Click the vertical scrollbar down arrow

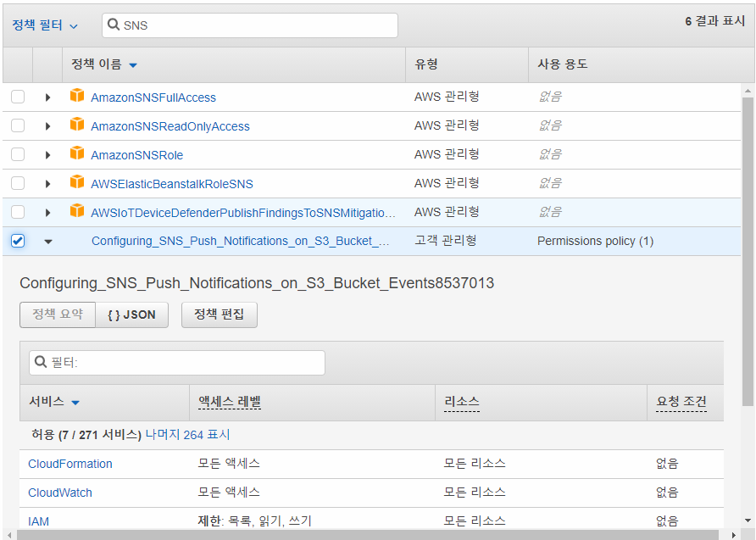(x=748, y=521)
